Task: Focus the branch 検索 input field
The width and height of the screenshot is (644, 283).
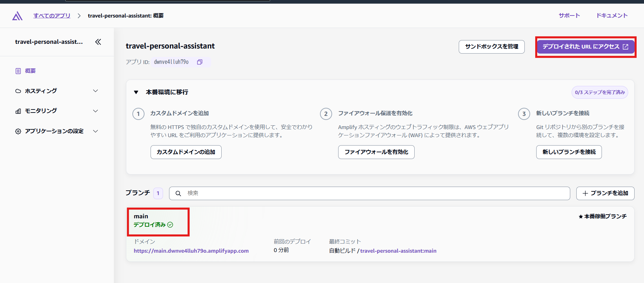Action: point(369,193)
